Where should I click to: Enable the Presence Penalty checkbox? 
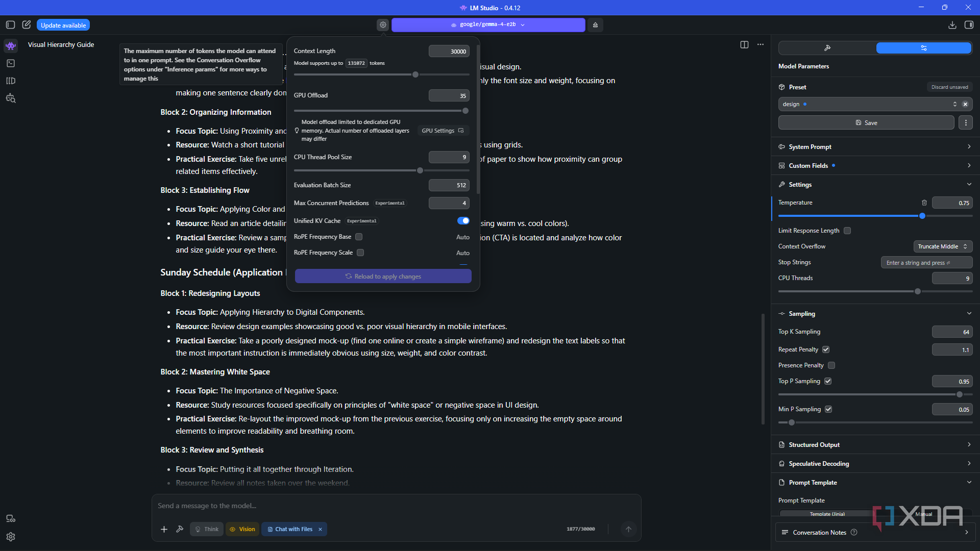(x=831, y=365)
